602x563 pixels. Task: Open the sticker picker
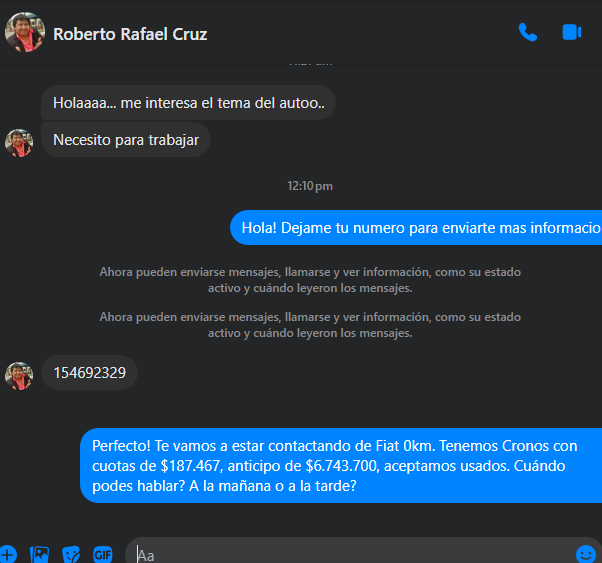point(71,553)
